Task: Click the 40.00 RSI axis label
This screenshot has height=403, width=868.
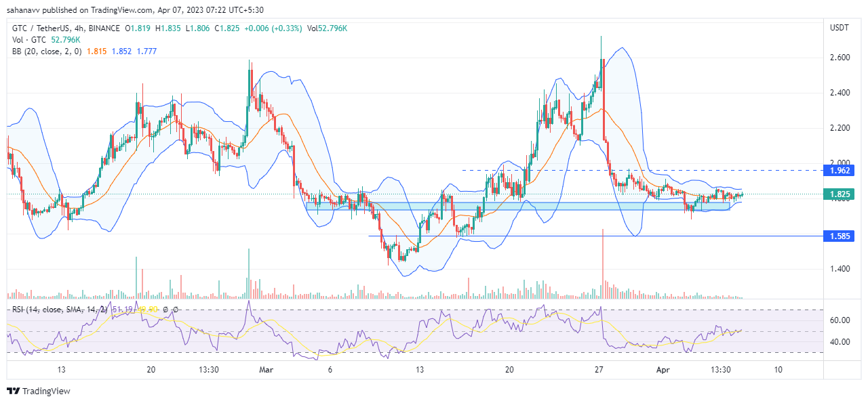Action: tap(840, 342)
